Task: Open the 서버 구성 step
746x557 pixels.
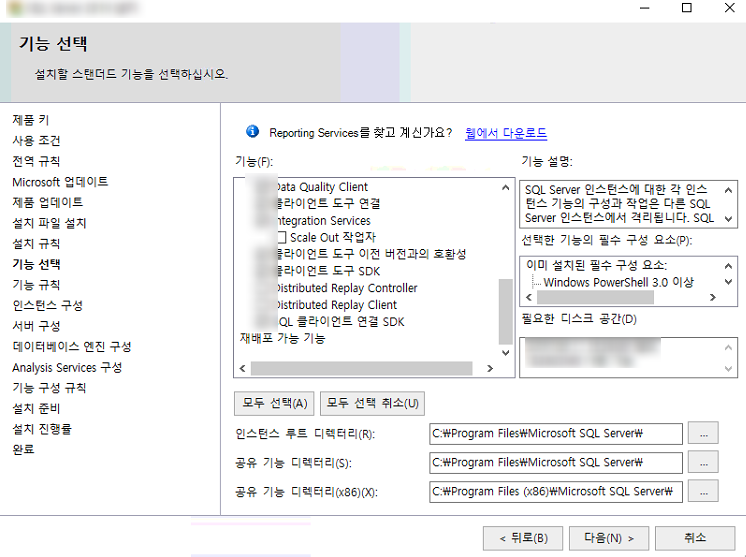Action: pyautogui.click(x=36, y=326)
